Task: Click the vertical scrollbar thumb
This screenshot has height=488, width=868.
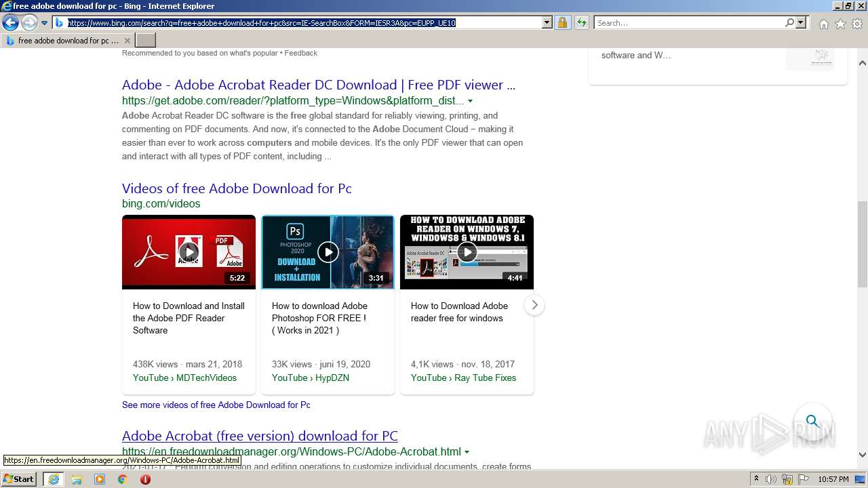Action: pos(863,245)
